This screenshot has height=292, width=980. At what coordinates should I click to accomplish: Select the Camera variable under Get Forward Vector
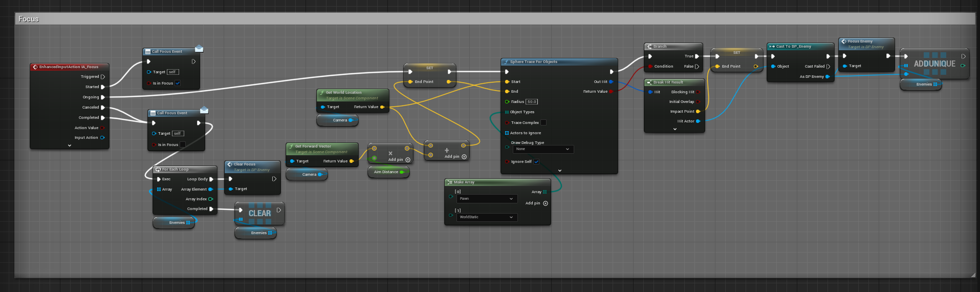(307, 175)
